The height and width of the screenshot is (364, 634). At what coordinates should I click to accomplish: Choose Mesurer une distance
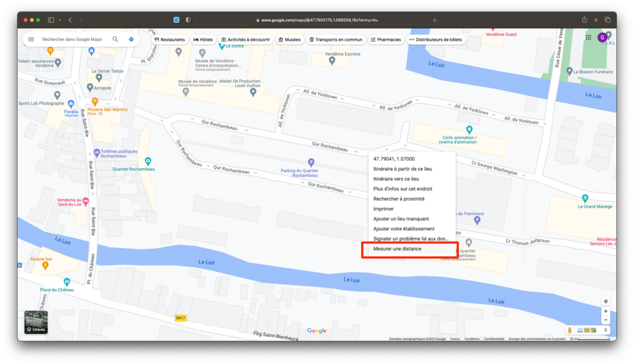[x=397, y=249]
